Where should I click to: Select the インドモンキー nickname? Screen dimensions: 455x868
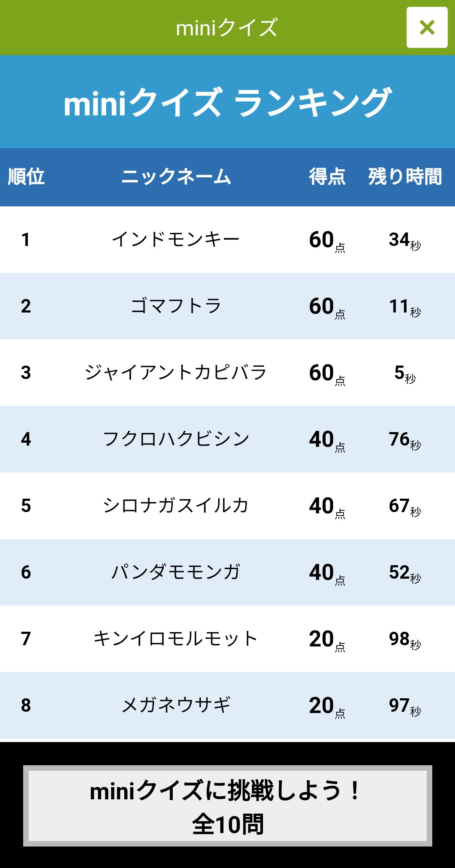[x=176, y=240]
